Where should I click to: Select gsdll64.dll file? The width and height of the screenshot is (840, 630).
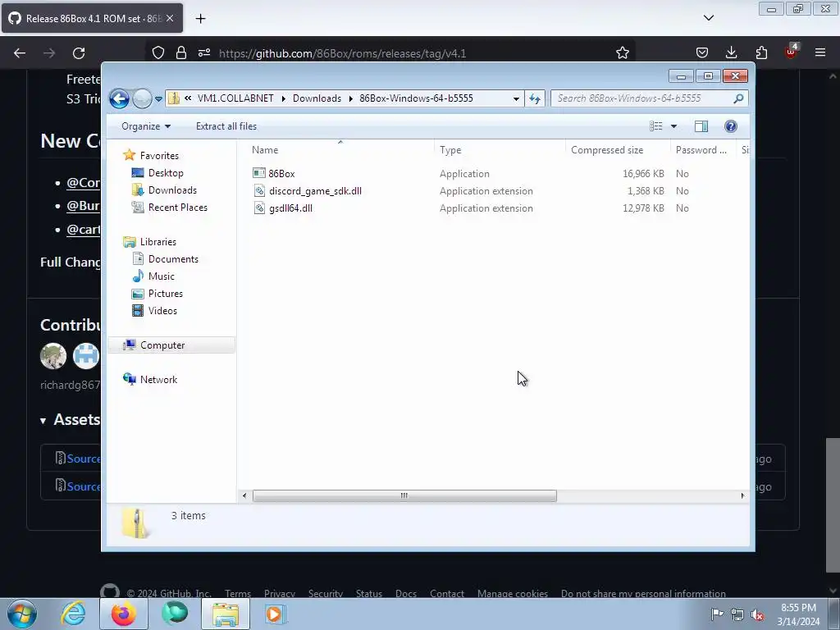coord(291,208)
